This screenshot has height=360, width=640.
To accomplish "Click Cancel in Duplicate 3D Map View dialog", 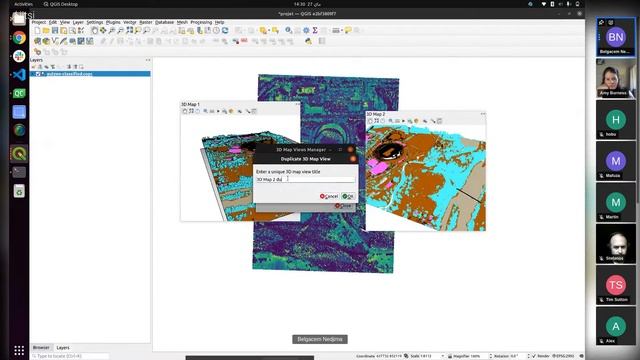I will pyautogui.click(x=329, y=196).
